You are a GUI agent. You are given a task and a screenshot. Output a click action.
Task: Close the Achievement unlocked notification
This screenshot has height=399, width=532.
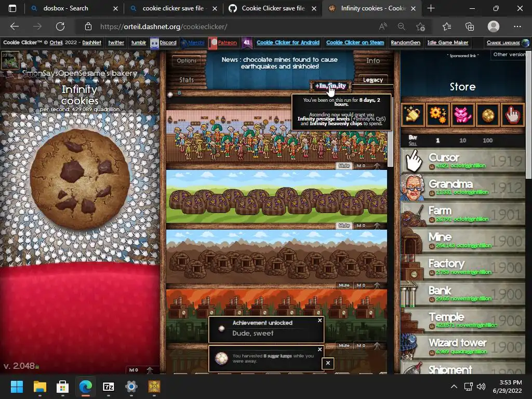click(x=320, y=320)
